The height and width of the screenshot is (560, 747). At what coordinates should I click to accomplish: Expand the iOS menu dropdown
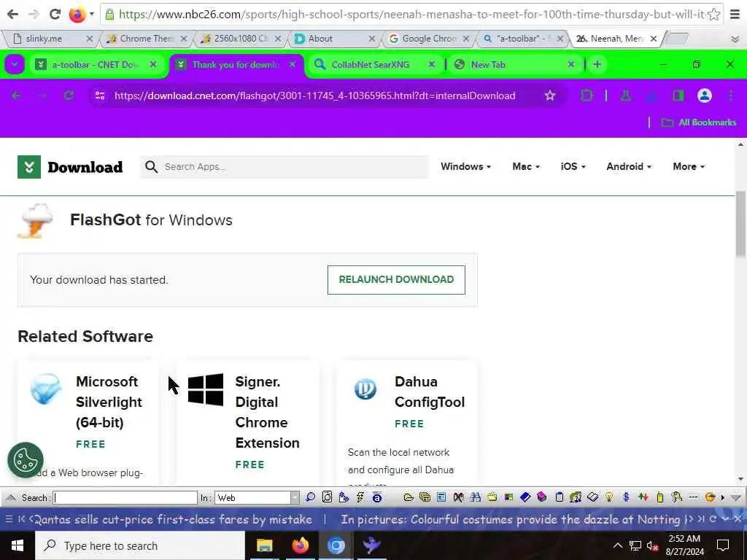(573, 167)
